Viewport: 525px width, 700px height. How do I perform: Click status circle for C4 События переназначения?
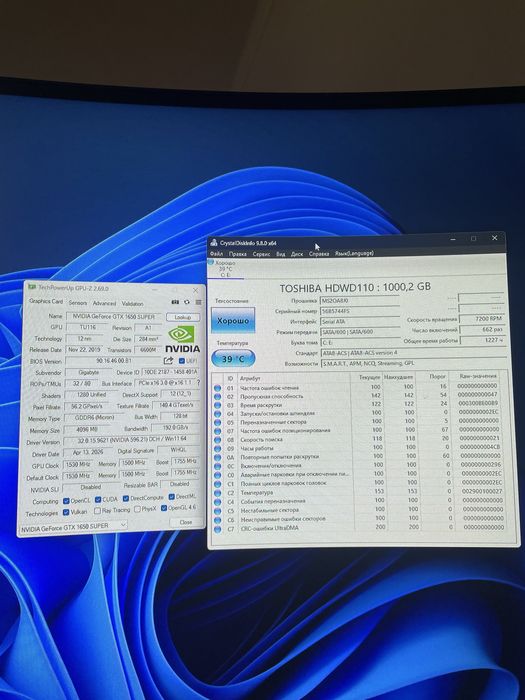(217, 502)
